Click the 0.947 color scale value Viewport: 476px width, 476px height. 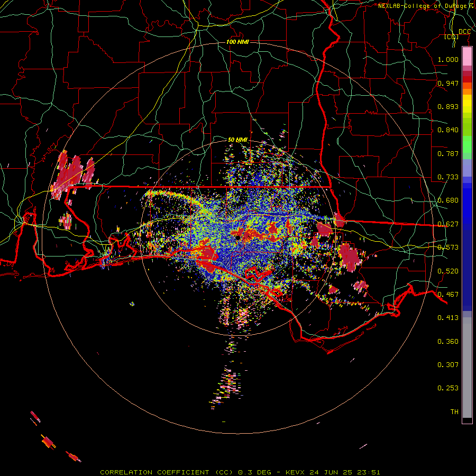pyautogui.click(x=448, y=83)
